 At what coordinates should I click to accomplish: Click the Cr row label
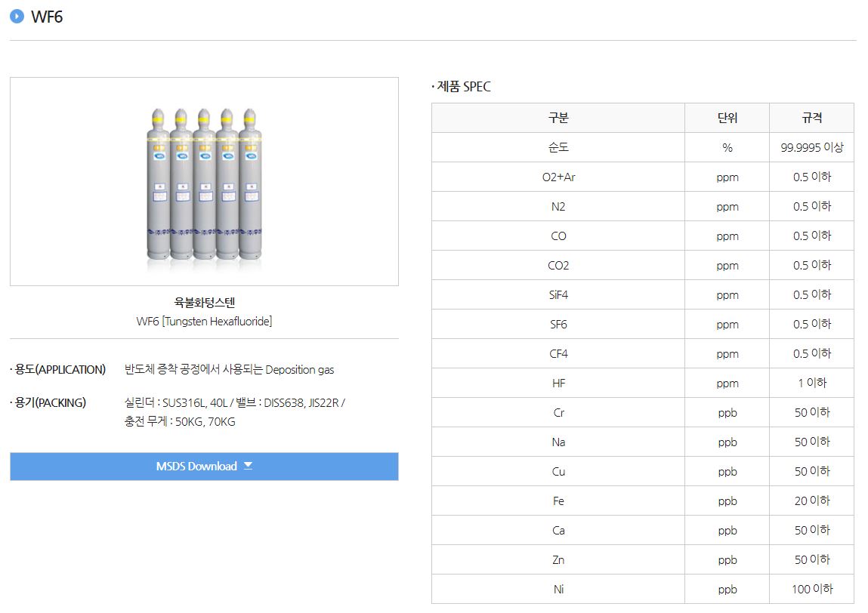click(x=558, y=413)
